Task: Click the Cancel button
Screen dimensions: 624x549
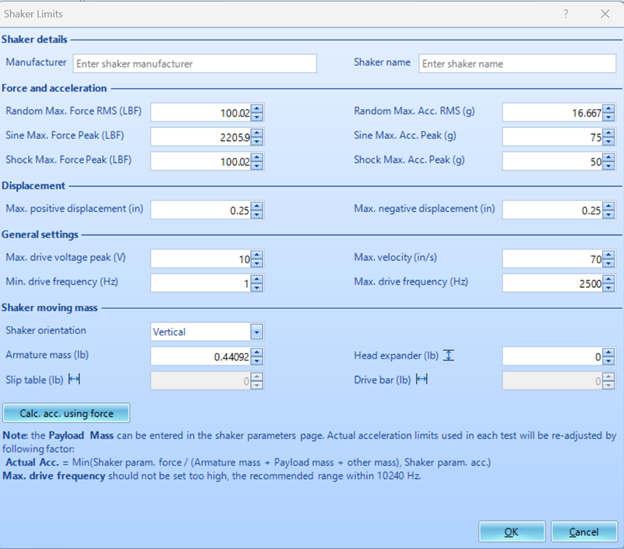Action: pos(582,532)
